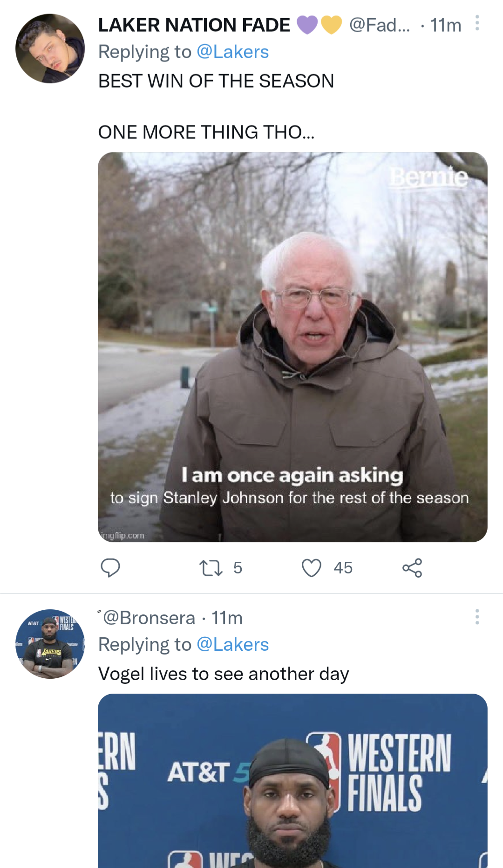Open tweet "Vogel lives to see another day"

[x=224, y=674]
